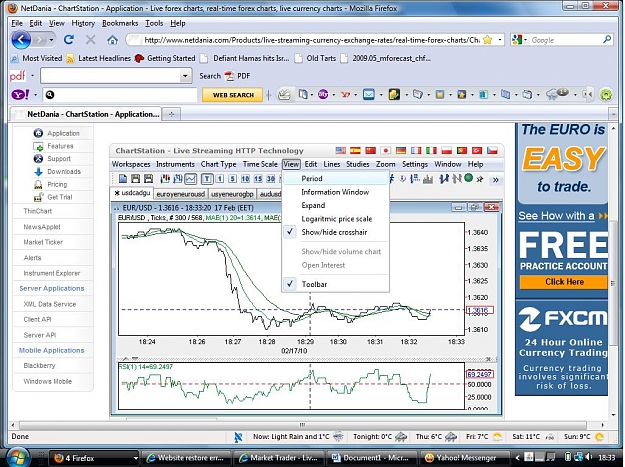Image resolution: width=625 pixels, height=467 pixels.
Task: Click the WEB SEARCH button
Action: click(233, 95)
